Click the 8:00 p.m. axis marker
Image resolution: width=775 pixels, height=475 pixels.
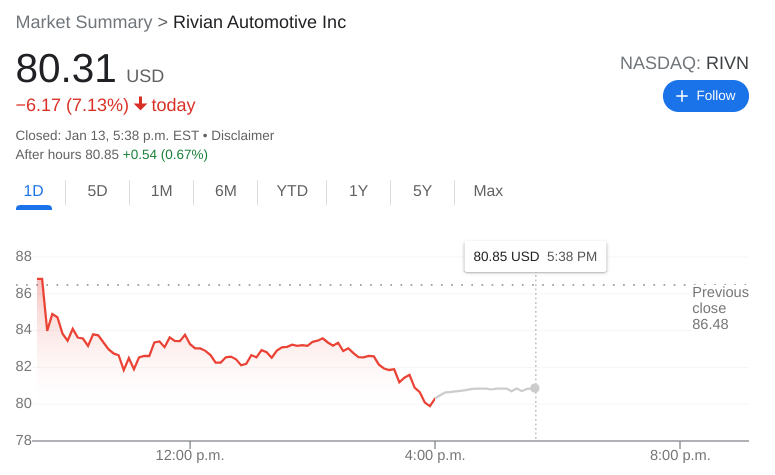pyautogui.click(x=680, y=455)
